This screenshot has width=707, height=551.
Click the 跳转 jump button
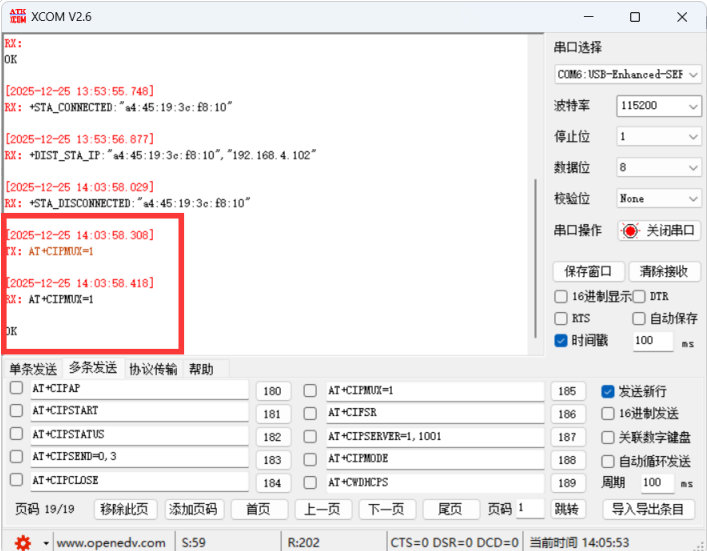pyautogui.click(x=568, y=510)
